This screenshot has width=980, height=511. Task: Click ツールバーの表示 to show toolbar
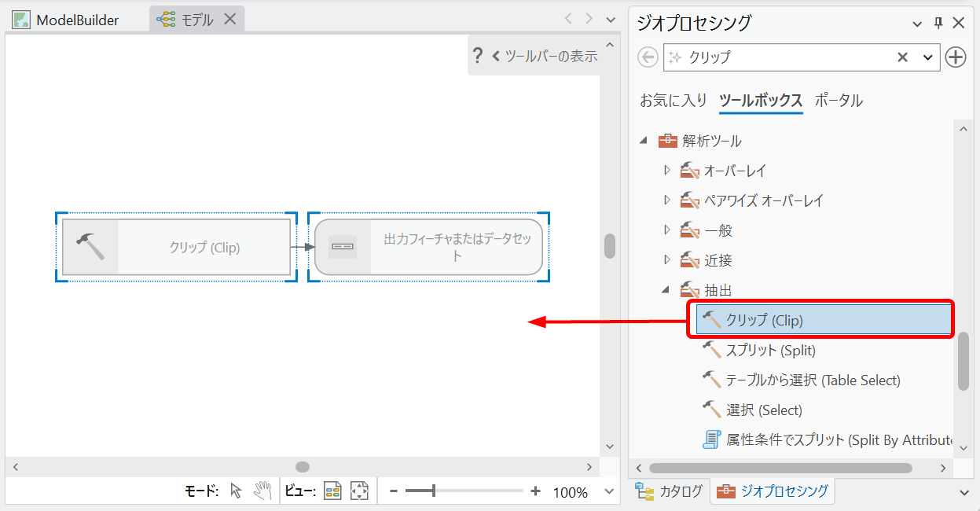[545, 56]
